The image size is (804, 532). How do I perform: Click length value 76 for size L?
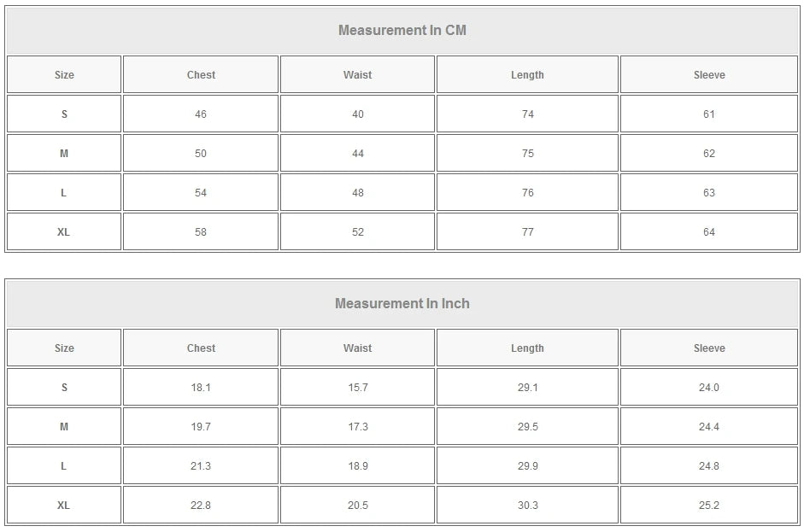point(527,193)
